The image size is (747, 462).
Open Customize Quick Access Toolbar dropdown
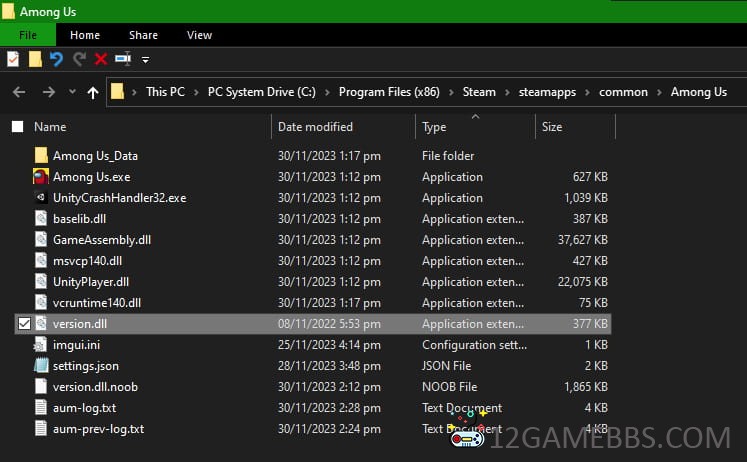pyautogui.click(x=145, y=60)
